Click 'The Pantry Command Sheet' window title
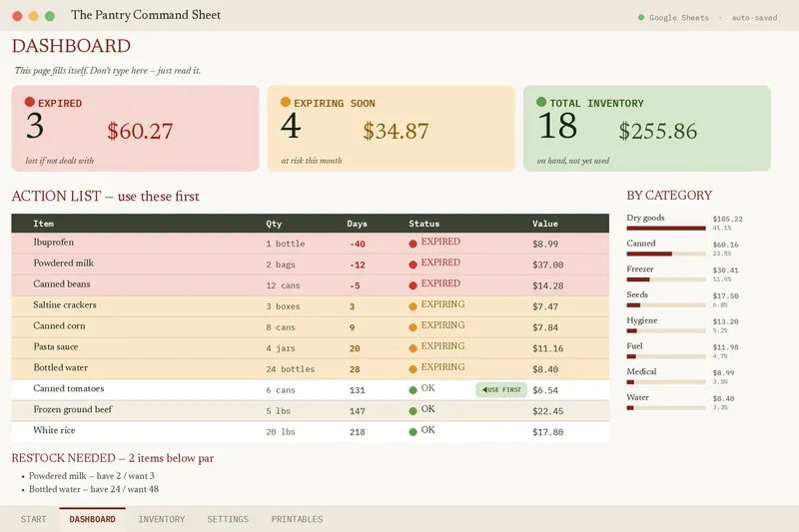799x532 pixels. click(146, 15)
